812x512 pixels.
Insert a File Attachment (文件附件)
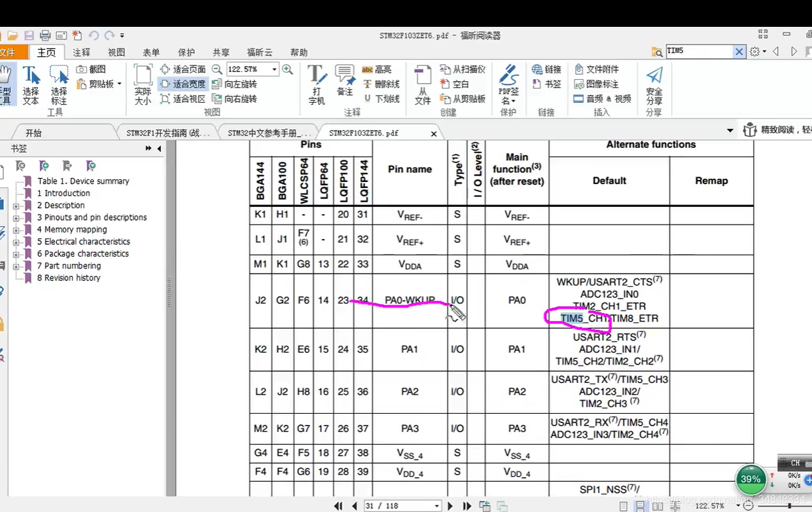596,69
